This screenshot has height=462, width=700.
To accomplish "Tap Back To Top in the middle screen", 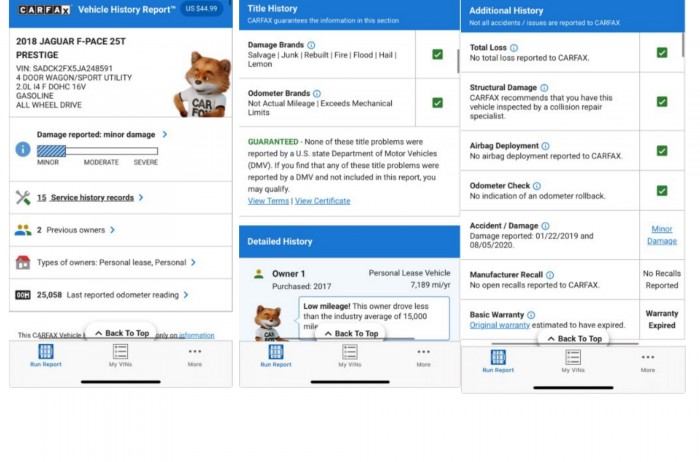I will [x=351, y=333].
